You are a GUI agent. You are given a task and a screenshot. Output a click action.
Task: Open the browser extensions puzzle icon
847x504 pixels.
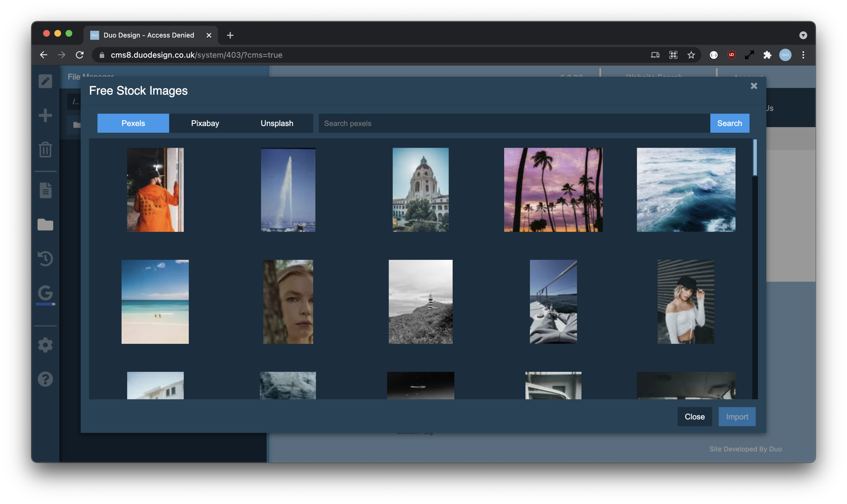pyautogui.click(x=767, y=55)
